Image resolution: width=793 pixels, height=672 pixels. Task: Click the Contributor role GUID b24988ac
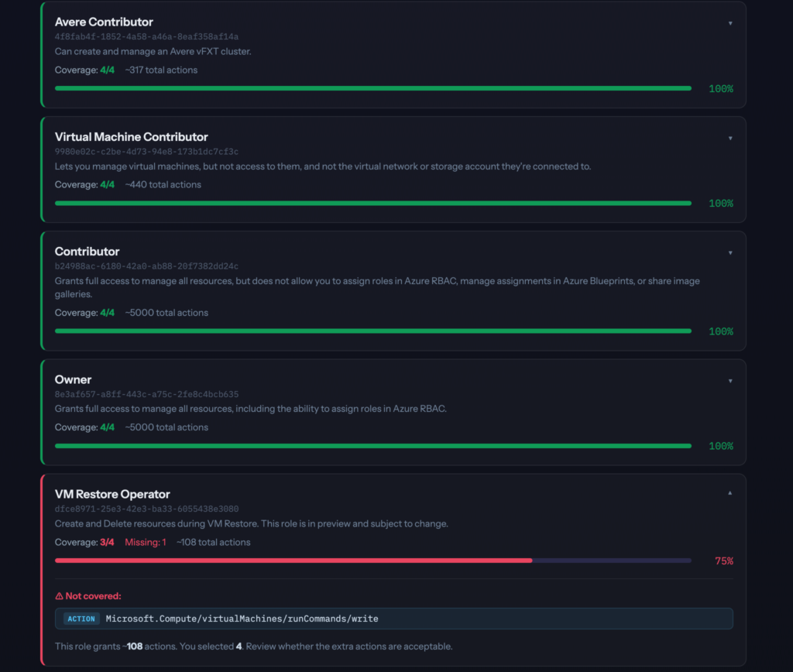(146, 266)
